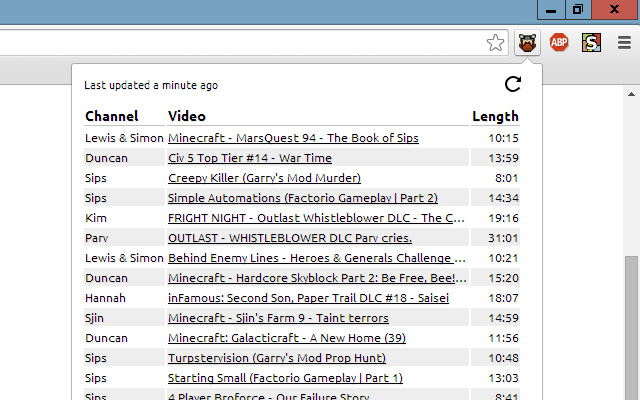Open Turpstervision Prop Hunt video

[277, 358]
